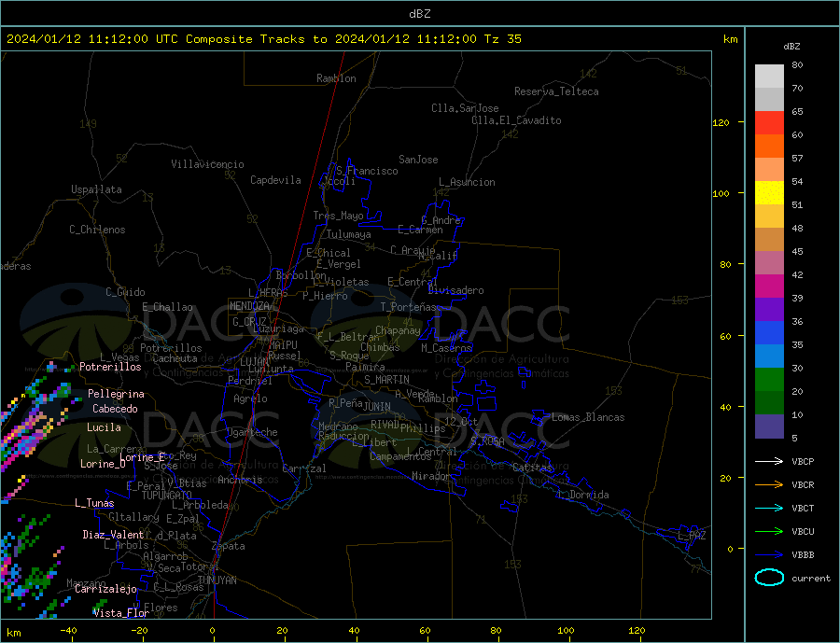This screenshot has height=643, width=840.
Task: Click the 'Uspallata' map label
Action: point(96,189)
